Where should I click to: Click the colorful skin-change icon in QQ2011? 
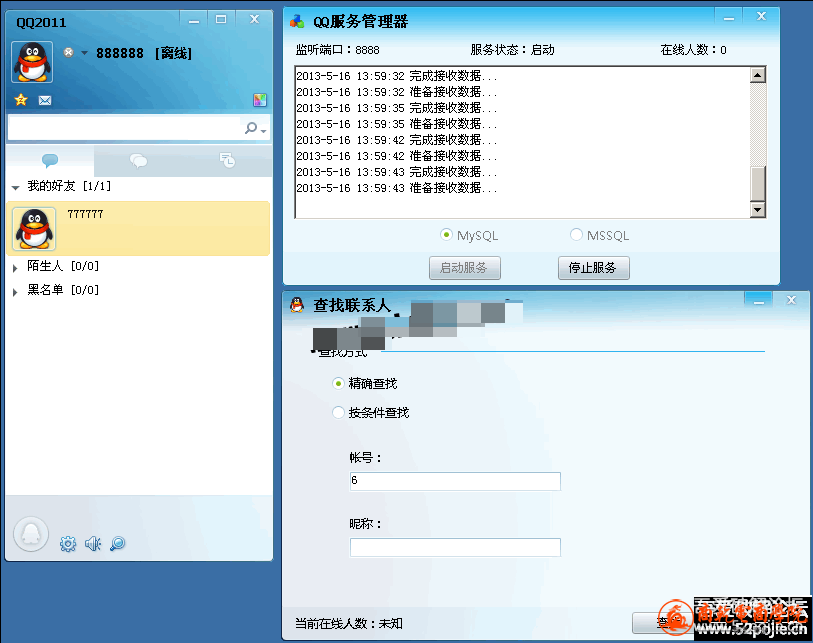(x=260, y=100)
